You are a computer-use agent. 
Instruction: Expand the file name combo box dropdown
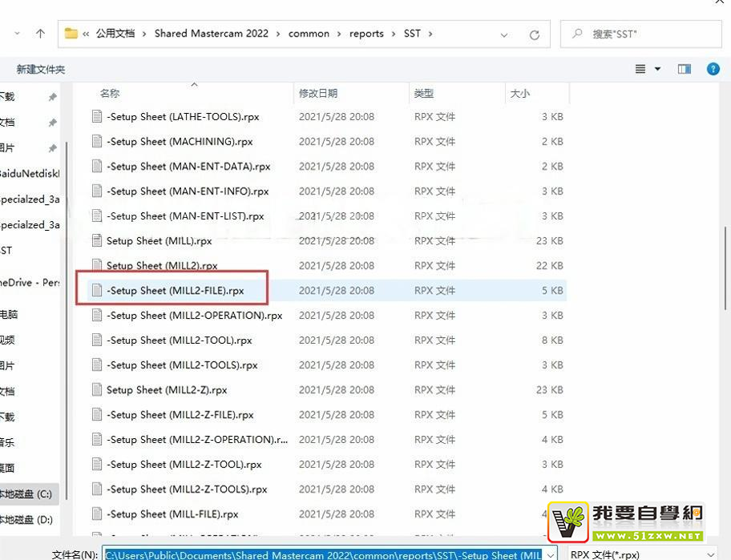click(551, 554)
